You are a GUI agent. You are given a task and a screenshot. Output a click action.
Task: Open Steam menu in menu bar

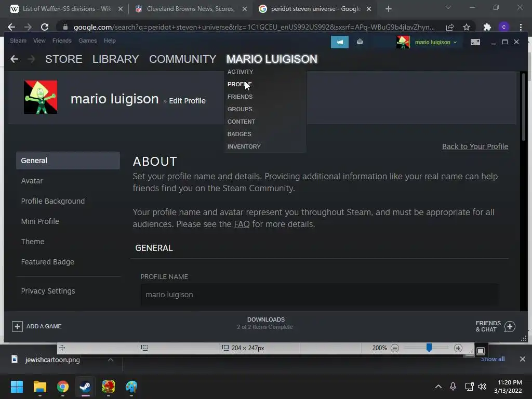click(x=18, y=41)
